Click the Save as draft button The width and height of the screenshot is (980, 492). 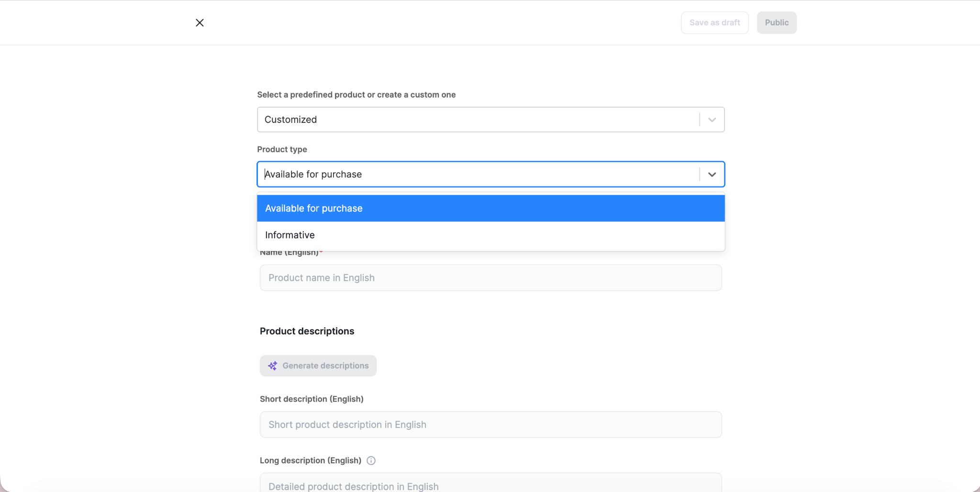tap(714, 22)
